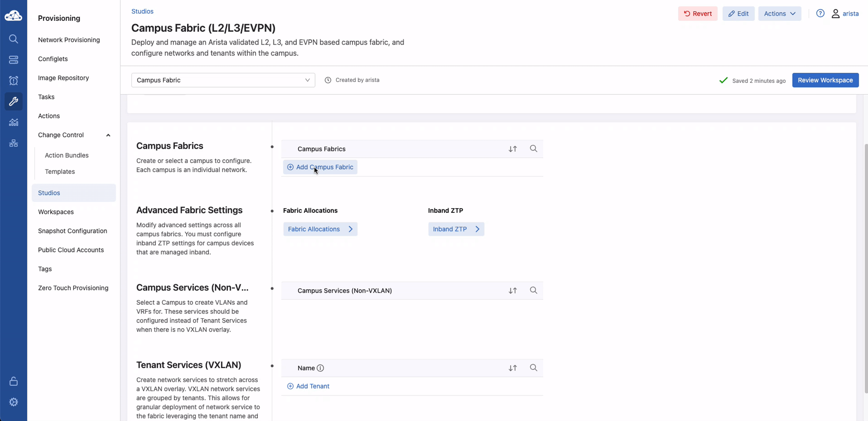Image resolution: width=868 pixels, height=421 pixels.
Task: Open the Metrics chart icon in sidebar
Action: 13,122
